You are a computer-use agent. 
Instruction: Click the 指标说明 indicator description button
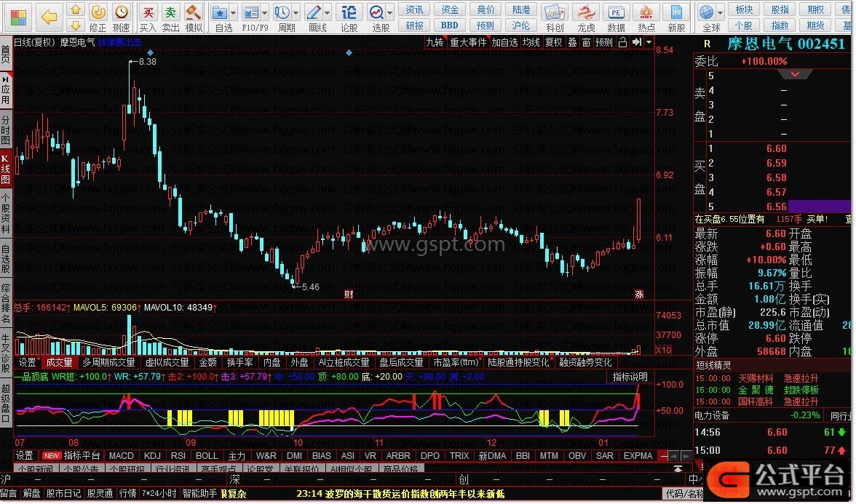[630, 377]
